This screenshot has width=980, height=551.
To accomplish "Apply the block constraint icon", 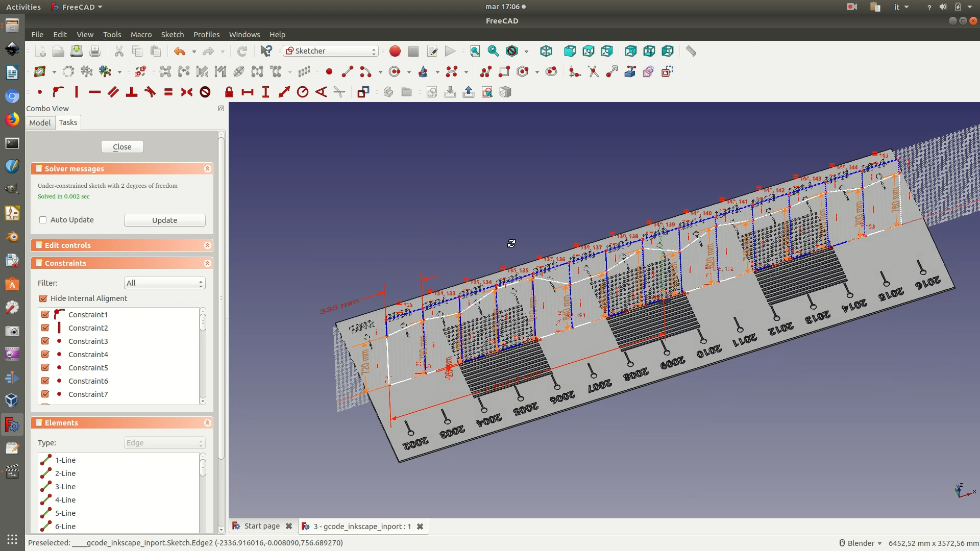I will (x=205, y=92).
